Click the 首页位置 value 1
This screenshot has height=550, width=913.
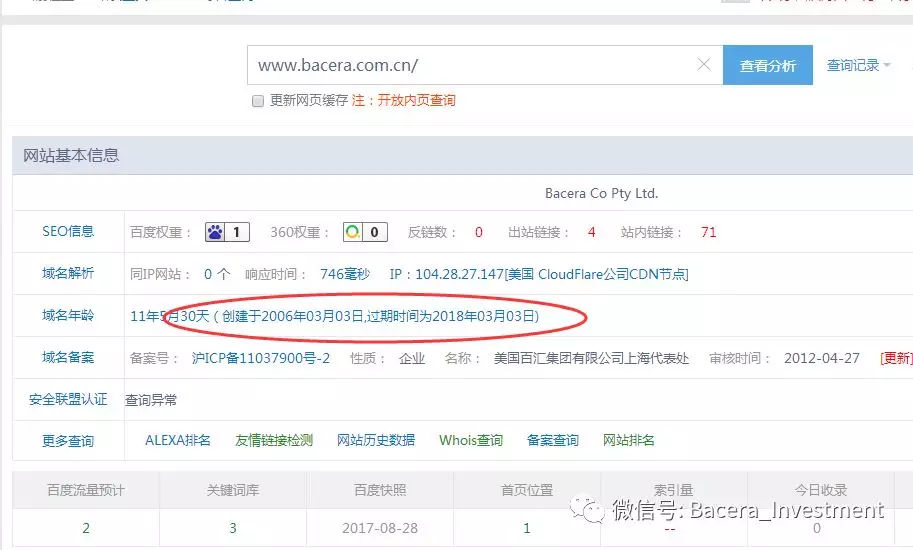pos(527,528)
